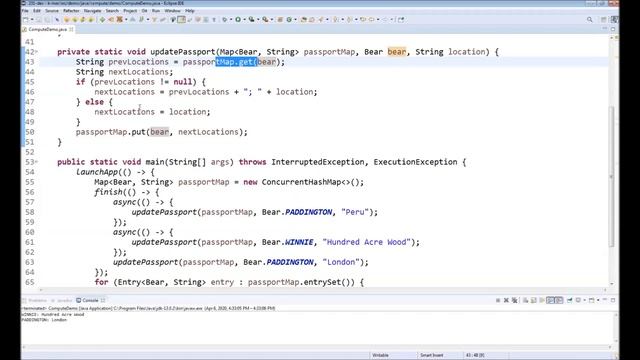The width and height of the screenshot is (640, 360).
Task: Click the Forward navigation arrow icon
Action: (384, 19)
